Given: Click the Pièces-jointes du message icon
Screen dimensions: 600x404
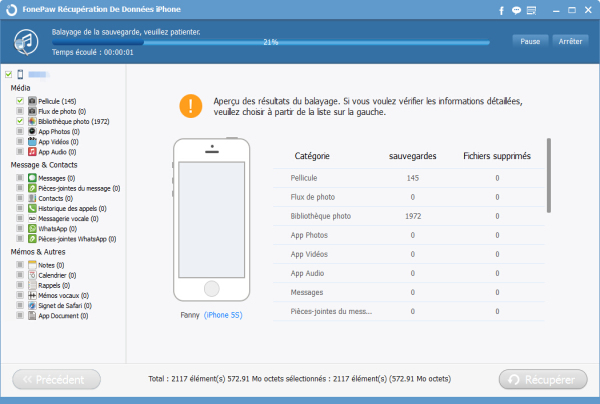Looking at the screenshot, I should tap(32, 188).
